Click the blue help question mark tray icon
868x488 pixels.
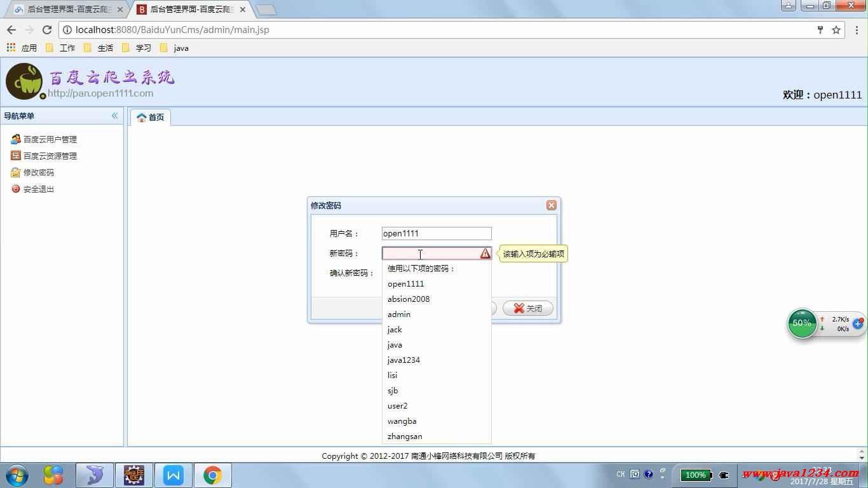(x=648, y=474)
